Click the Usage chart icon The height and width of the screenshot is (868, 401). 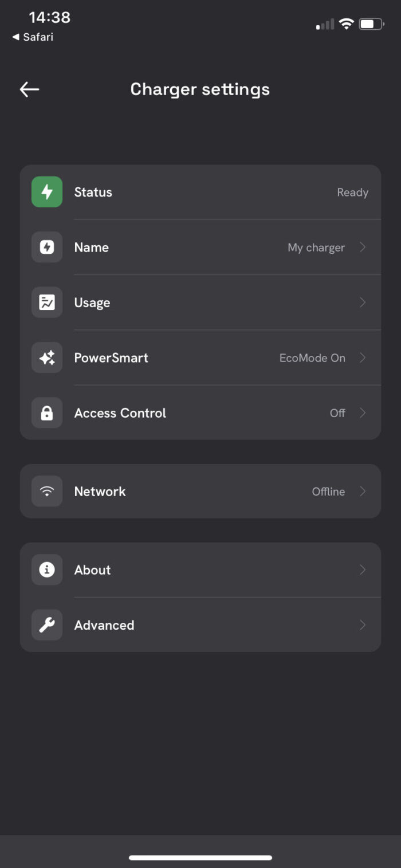tap(46, 302)
